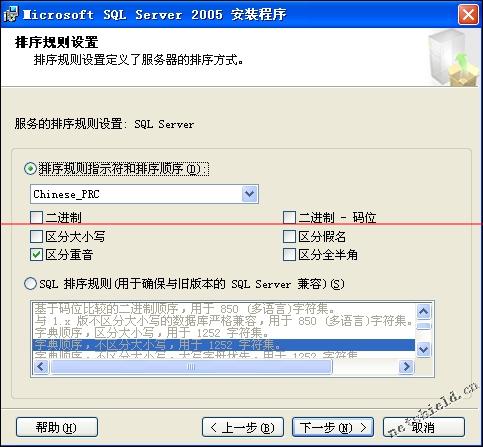This screenshot has width=483, height=447.
Task: Click the list's scroll up arrow
Action: tap(424, 311)
